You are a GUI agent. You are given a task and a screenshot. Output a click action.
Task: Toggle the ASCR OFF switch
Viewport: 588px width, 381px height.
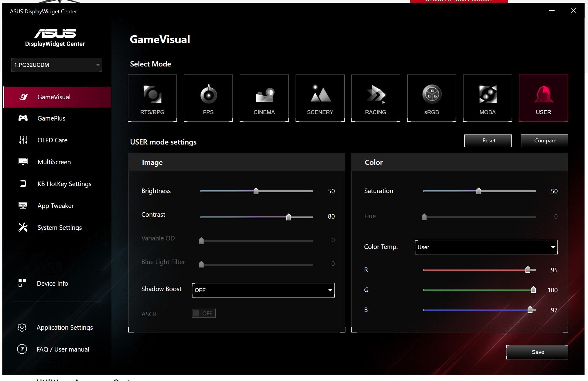(203, 313)
